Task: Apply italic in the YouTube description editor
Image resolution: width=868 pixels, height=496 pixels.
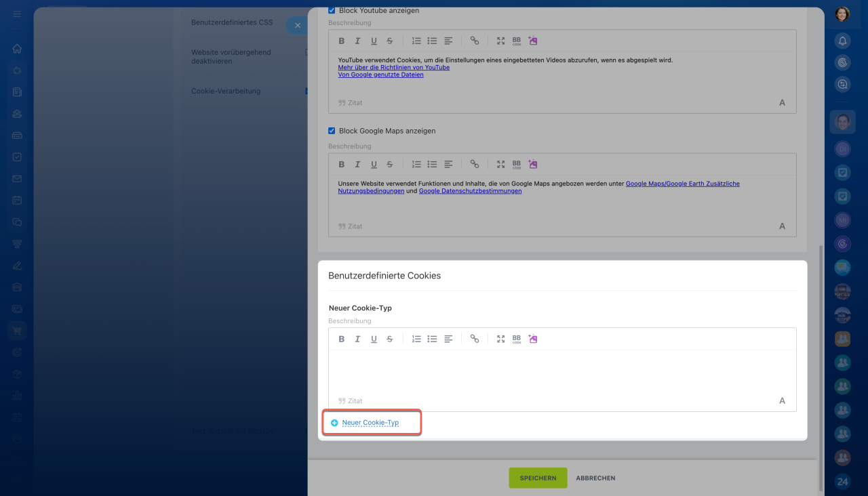Action: 357,41
